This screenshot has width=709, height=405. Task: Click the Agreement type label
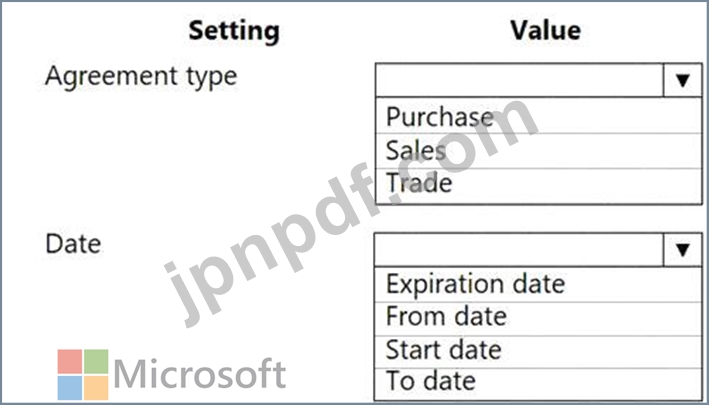(x=141, y=76)
